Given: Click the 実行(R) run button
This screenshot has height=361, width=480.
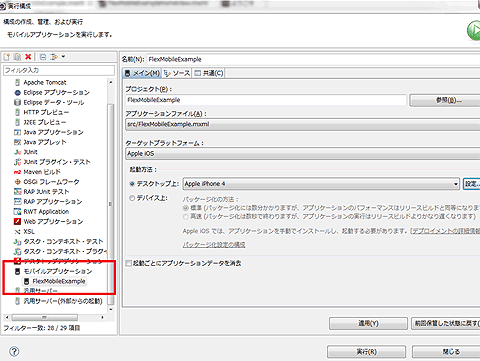Looking at the screenshot, I should 366,352.
